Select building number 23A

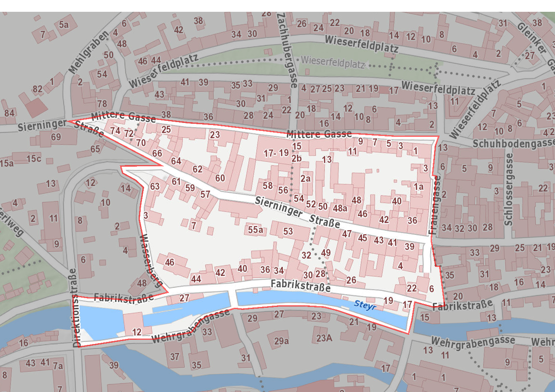click(324, 338)
